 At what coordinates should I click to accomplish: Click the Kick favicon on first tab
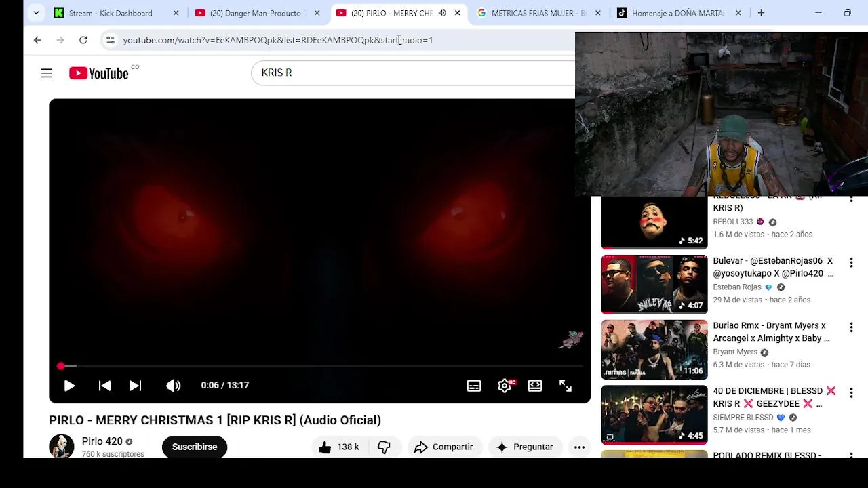(59, 13)
